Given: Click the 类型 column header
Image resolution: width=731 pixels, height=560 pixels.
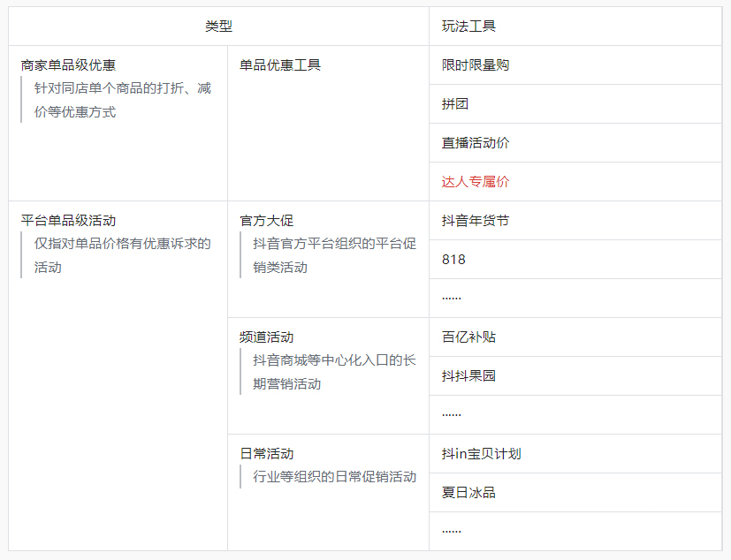Looking at the screenshot, I should (x=218, y=26).
